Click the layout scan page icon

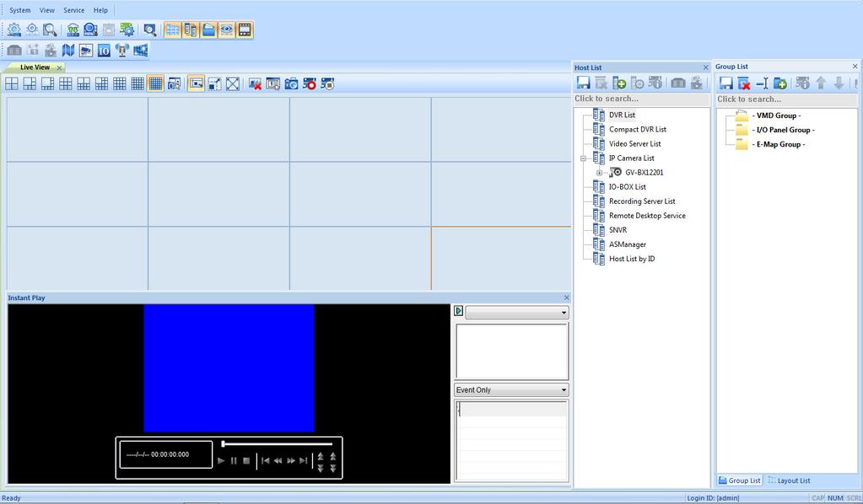tap(273, 83)
